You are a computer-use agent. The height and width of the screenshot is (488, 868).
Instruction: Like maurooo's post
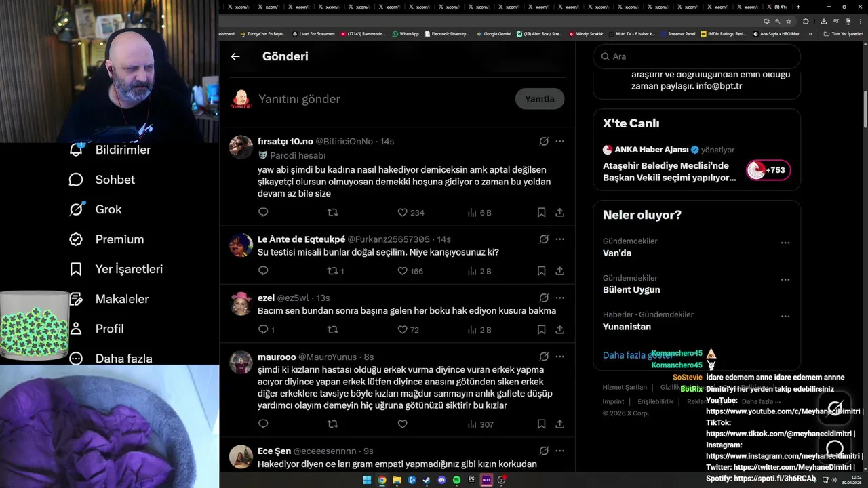pos(402,424)
